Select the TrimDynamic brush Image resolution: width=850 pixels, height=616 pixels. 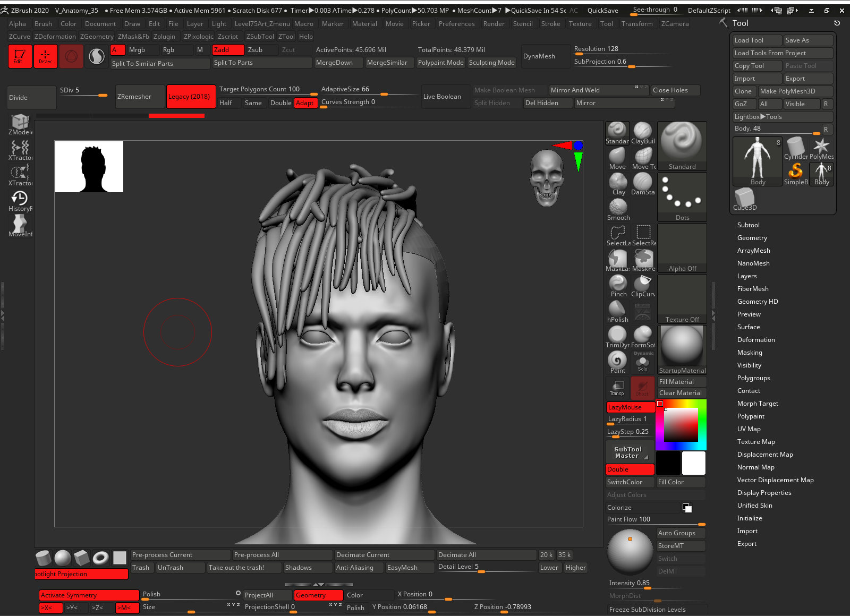pos(617,337)
